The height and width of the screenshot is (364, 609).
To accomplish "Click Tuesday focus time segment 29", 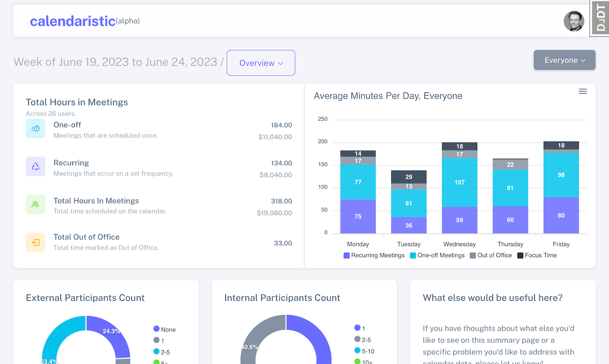I will point(409,177).
